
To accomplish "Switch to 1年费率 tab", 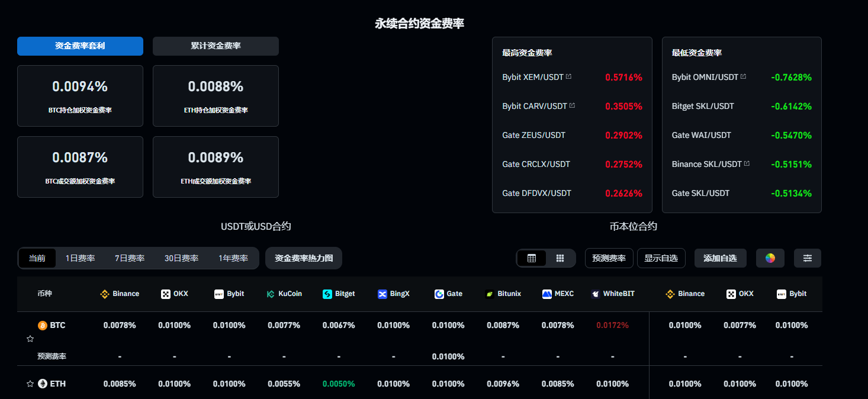I will pyautogui.click(x=233, y=258).
